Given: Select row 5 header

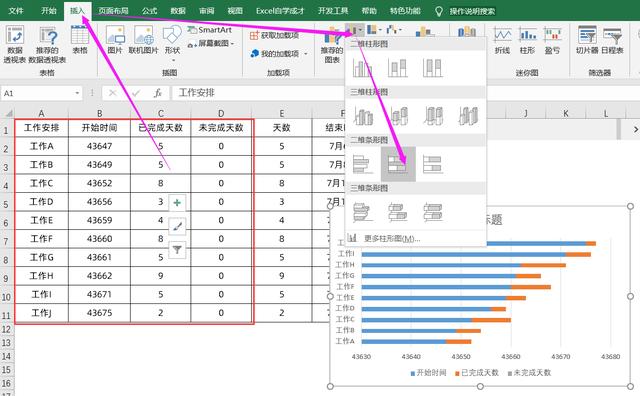Looking at the screenshot, I should click(6, 203).
